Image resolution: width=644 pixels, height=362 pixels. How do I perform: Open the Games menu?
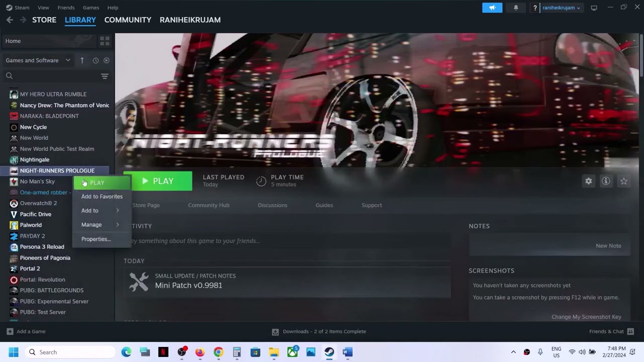(91, 8)
